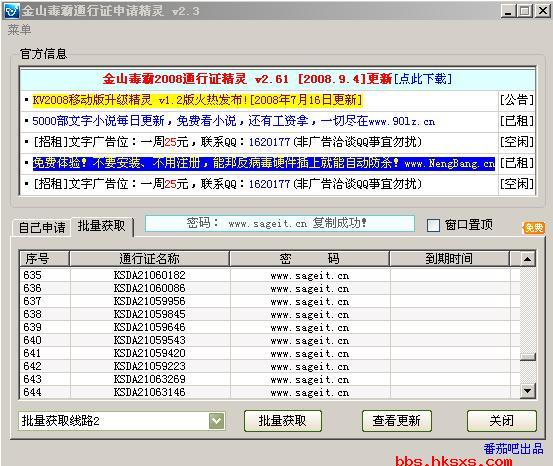Click the password cell in row 640
This screenshot has width=553, height=466.
[x=310, y=340]
